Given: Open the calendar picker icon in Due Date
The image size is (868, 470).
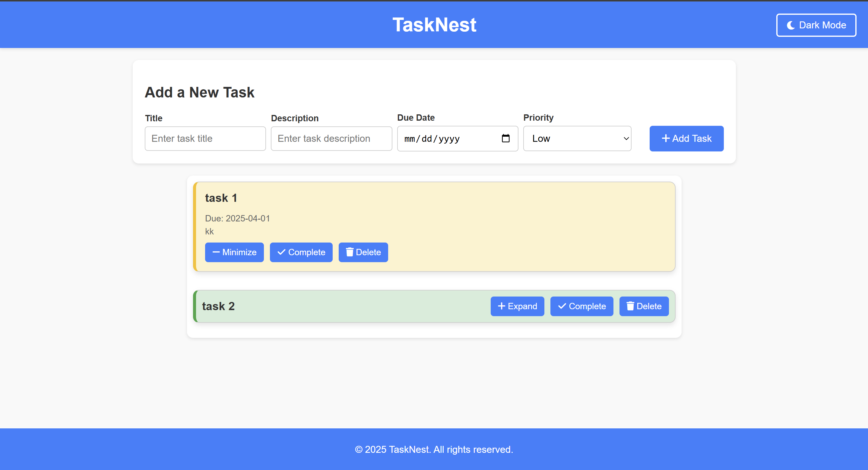Looking at the screenshot, I should coord(505,138).
